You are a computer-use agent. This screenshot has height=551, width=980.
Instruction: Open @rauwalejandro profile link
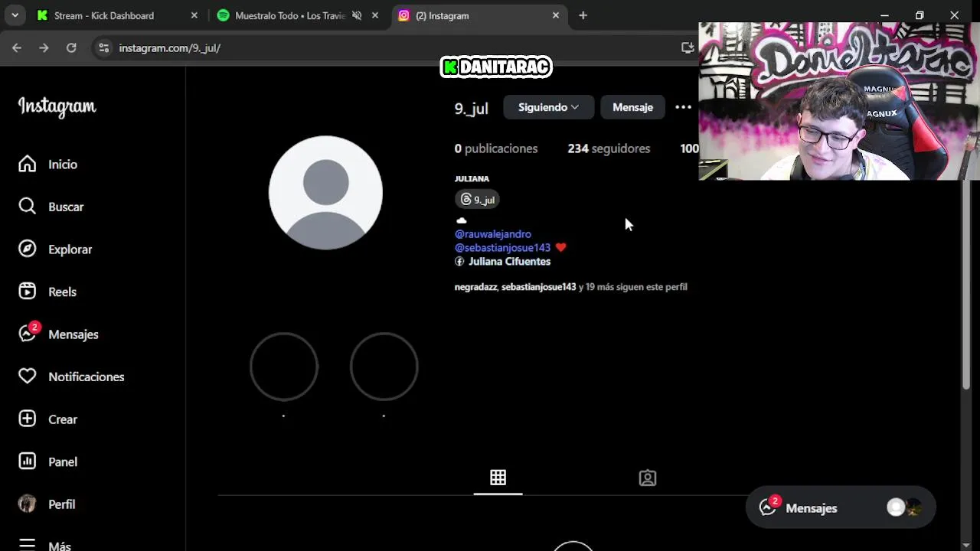pos(493,234)
